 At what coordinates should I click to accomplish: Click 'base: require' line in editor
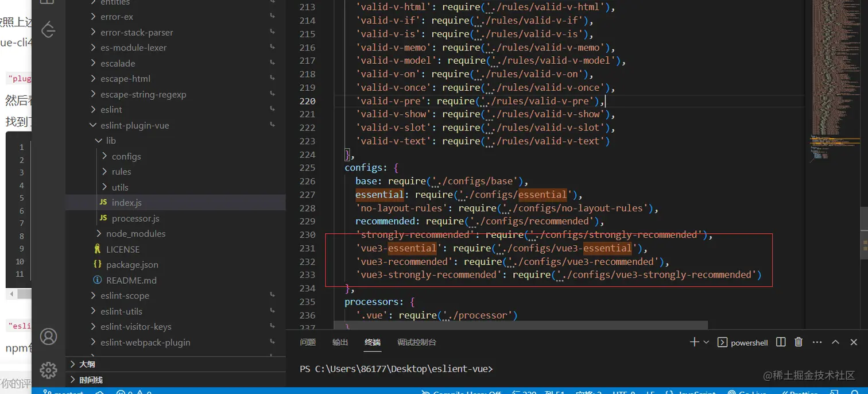(x=441, y=181)
